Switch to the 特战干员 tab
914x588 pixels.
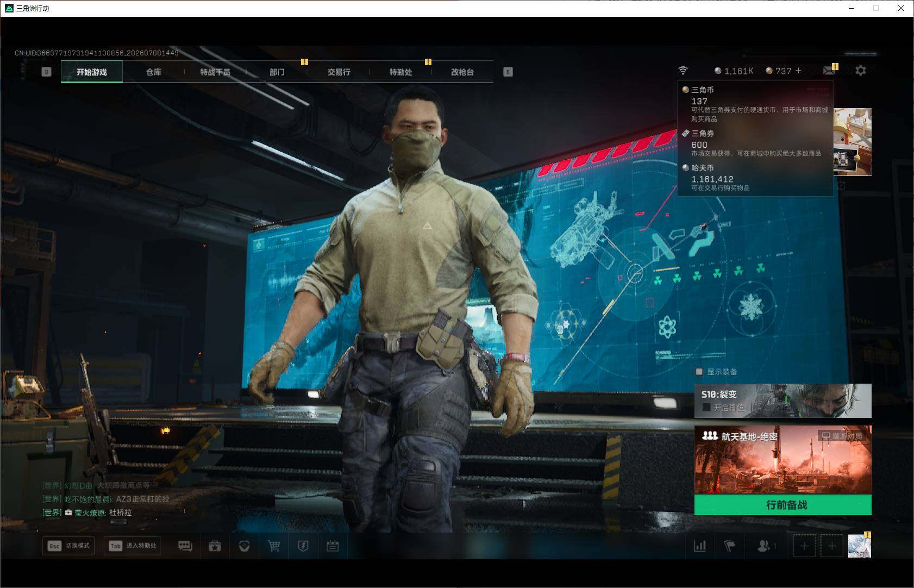(215, 72)
